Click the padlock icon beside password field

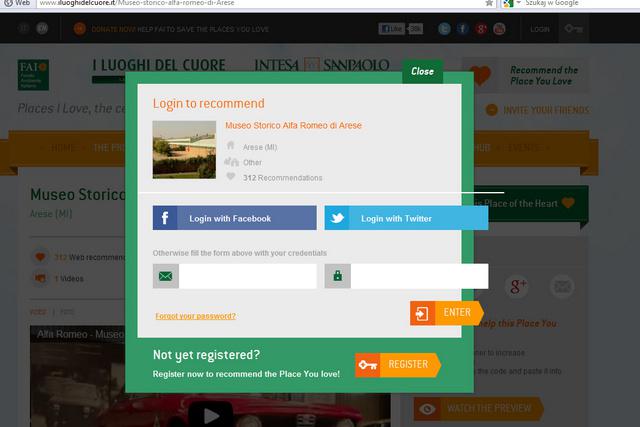pyautogui.click(x=338, y=276)
